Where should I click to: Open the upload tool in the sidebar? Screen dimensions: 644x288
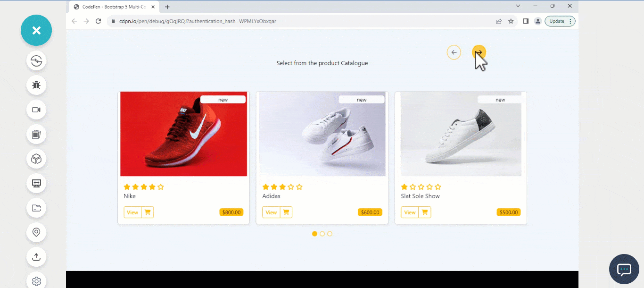36,257
